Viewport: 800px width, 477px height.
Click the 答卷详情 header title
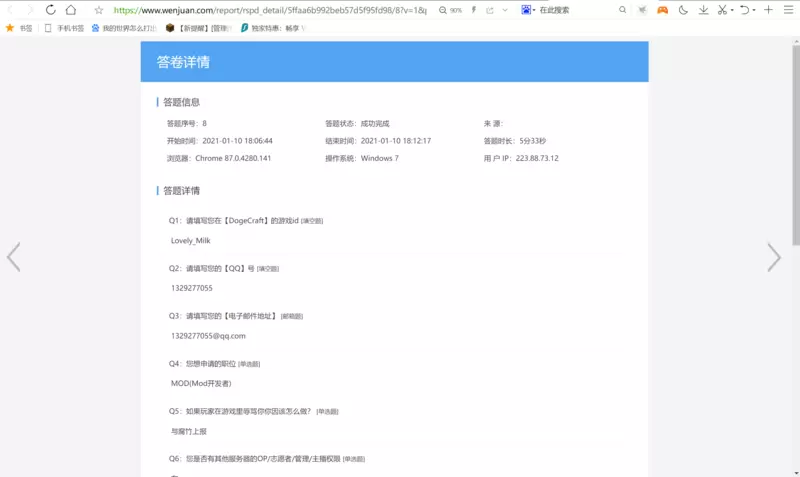(x=183, y=62)
